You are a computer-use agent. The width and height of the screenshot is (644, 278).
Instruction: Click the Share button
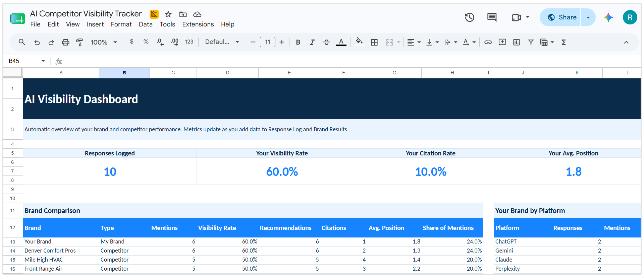click(560, 17)
